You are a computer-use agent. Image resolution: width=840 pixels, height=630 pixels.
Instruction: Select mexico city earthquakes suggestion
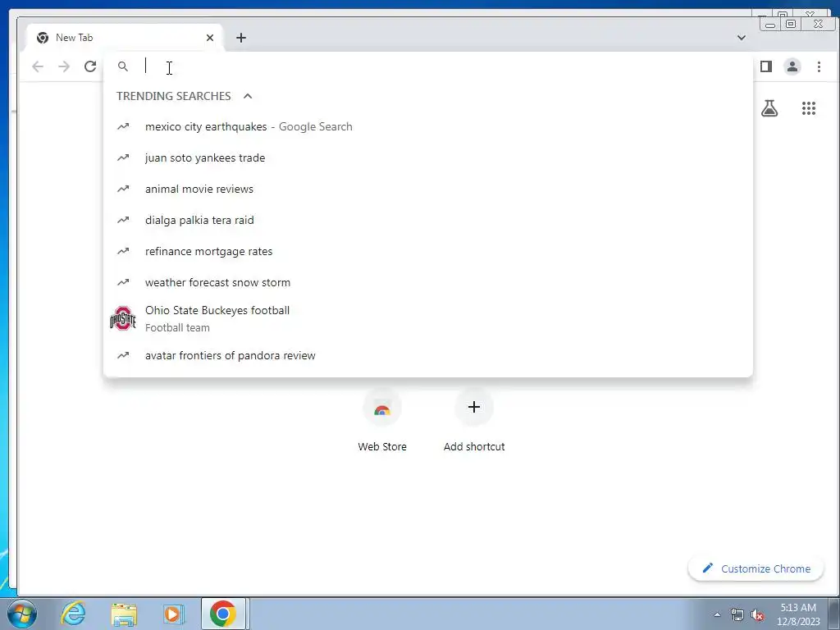coord(428,127)
